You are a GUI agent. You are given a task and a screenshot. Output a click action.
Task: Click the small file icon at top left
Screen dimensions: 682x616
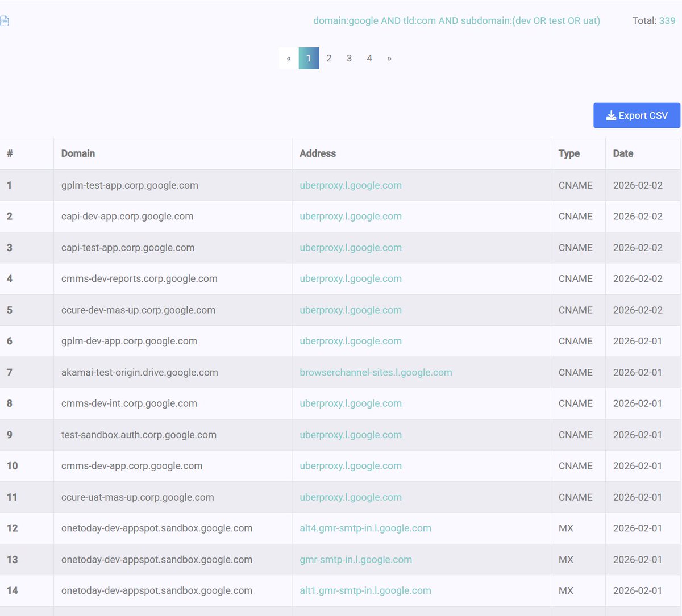(x=4, y=21)
